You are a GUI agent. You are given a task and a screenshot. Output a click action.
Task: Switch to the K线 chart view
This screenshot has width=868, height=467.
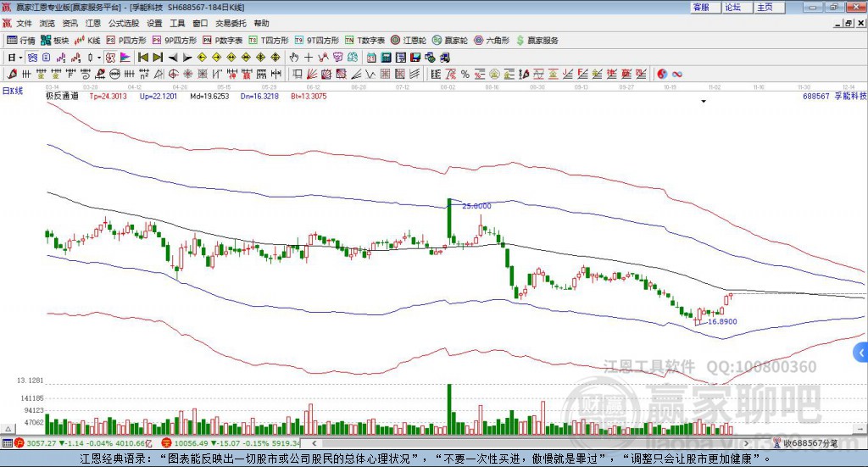87,41
